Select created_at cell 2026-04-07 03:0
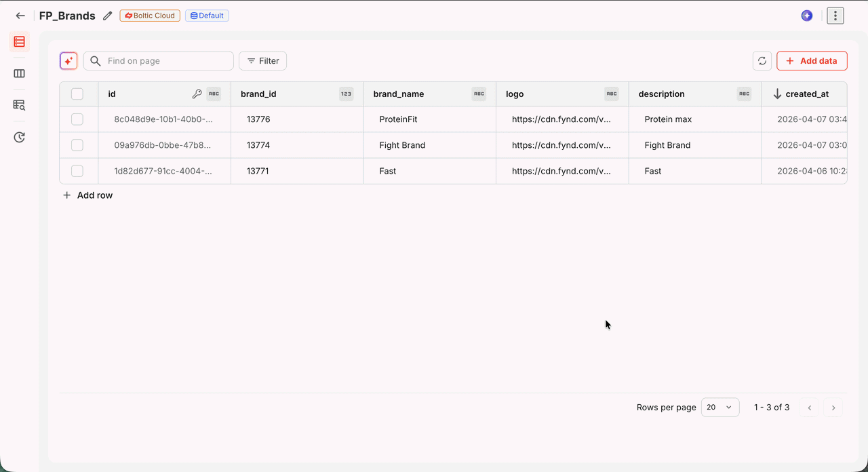This screenshot has height=472, width=868. tap(805, 145)
